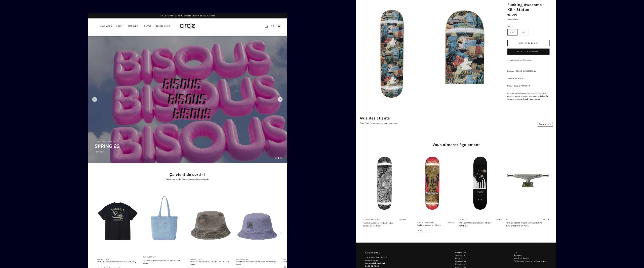Click ACHETER MAINTENANT button
The height and width of the screenshot is (268, 644).
(528, 52)
